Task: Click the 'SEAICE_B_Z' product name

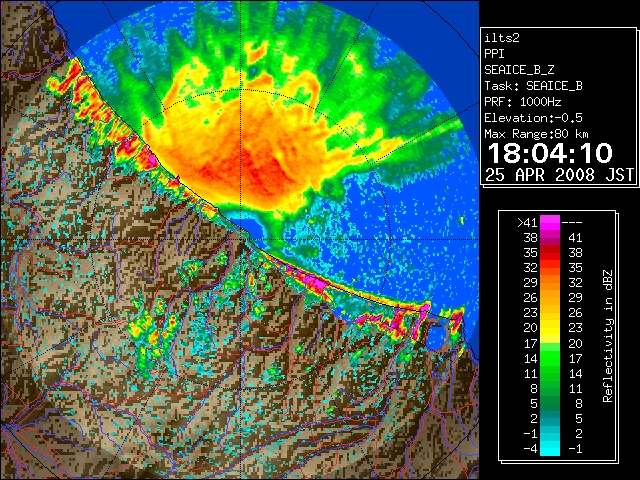Action: (x=519, y=70)
